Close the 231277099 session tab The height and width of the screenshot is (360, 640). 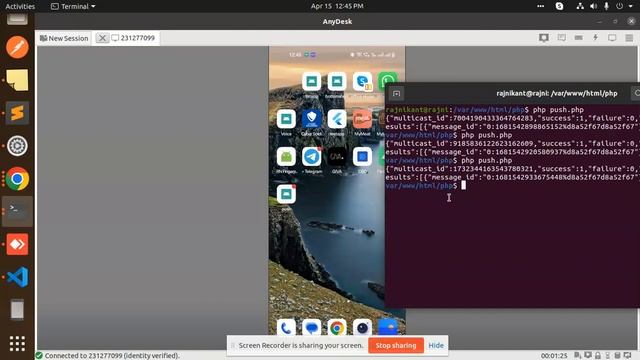coord(102,38)
